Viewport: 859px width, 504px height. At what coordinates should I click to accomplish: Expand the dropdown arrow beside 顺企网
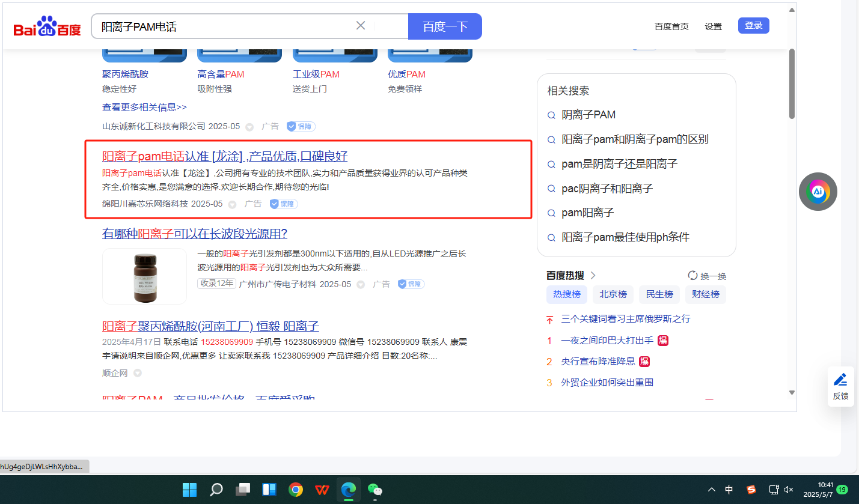click(138, 373)
